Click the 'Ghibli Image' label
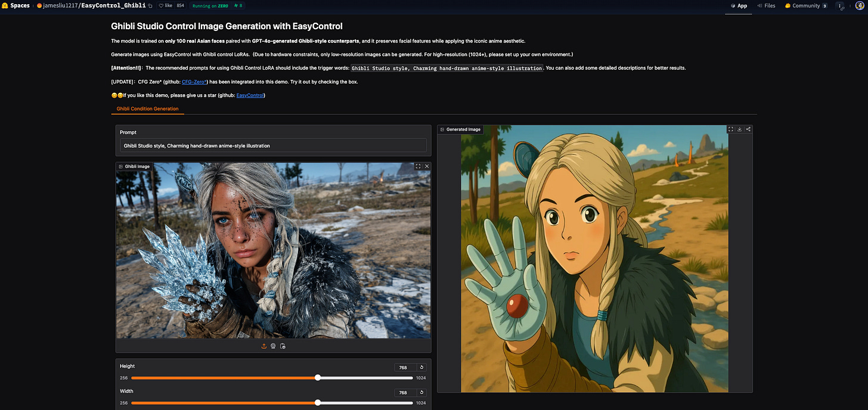 pyautogui.click(x=134, y=166)
